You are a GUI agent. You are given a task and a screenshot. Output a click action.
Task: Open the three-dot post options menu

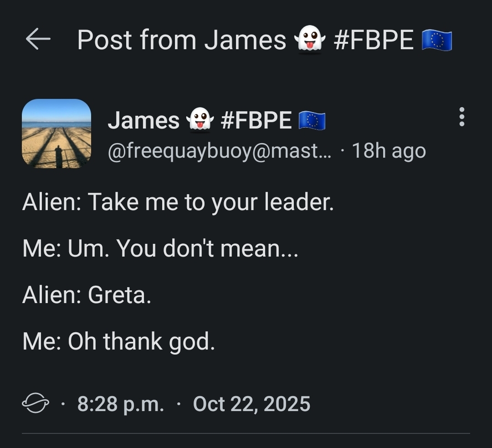462,117
